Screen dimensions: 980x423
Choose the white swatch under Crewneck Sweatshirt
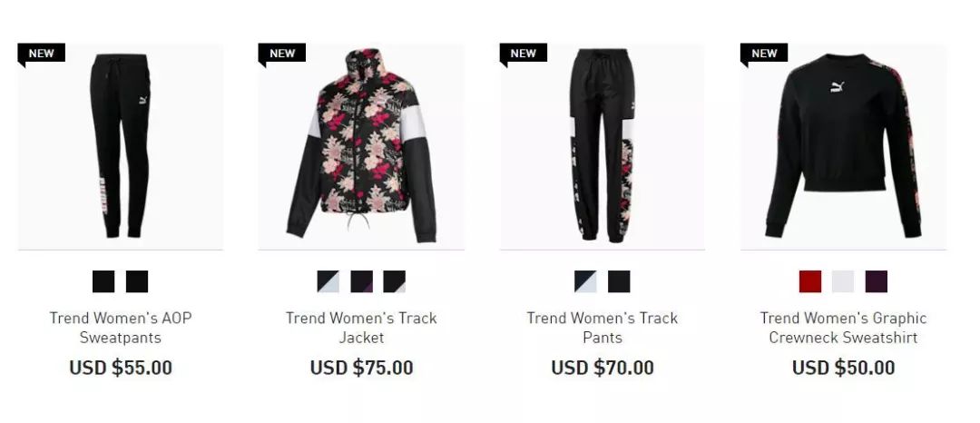point(843,281)
